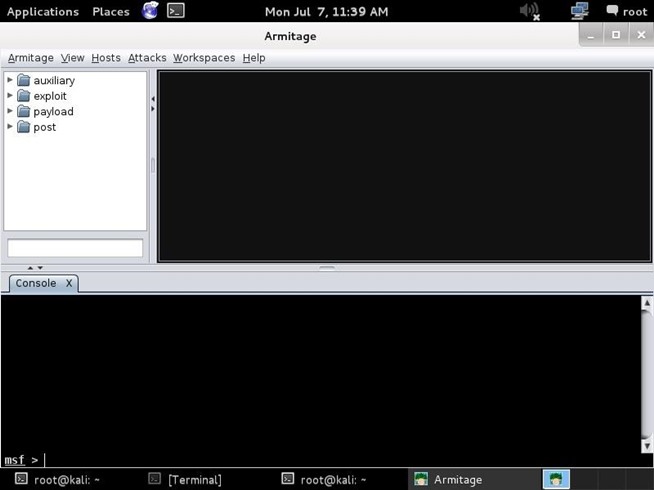Launch the web browser globe icon
The height and width of the screenshot is (490, 654).
click(150, 11)
